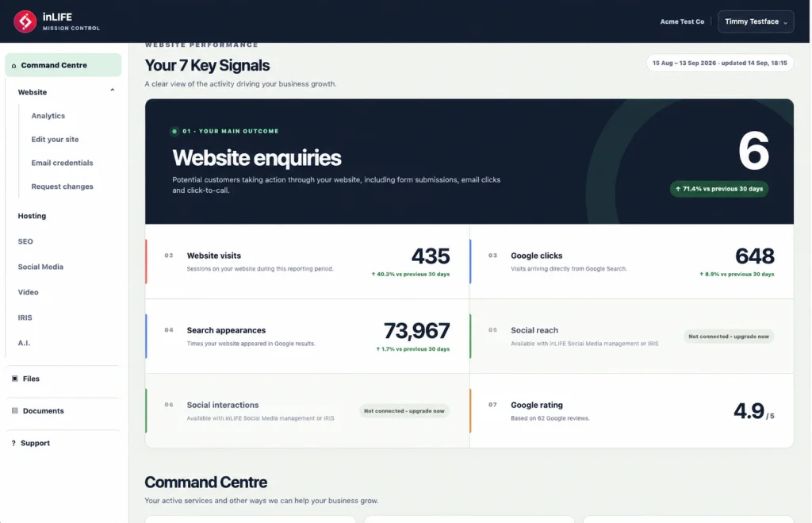The width and height of the screenshot is (812, 523).
Task: Open Request changes under Website
Action: tap(62, 187)
